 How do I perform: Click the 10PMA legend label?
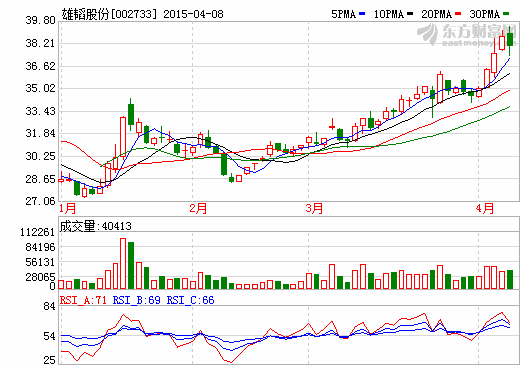(389, 14)
